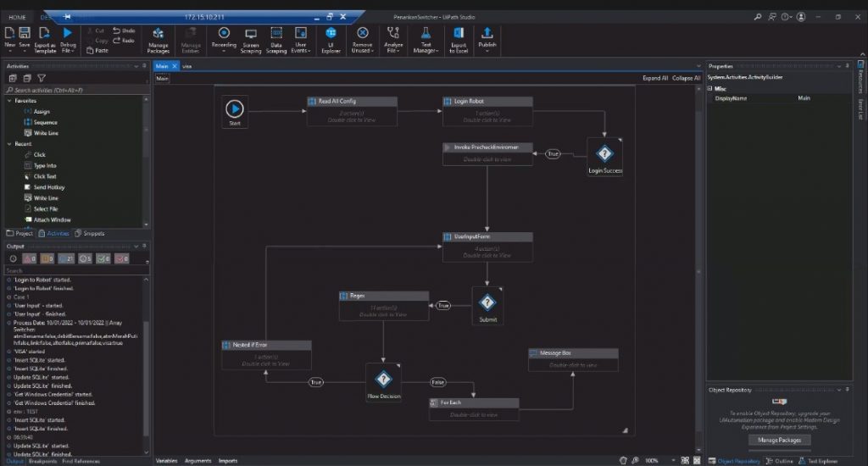Viewport: 868px width, 466px height.
Task: Start the Recording tool
Action: [x=224, y=33]
